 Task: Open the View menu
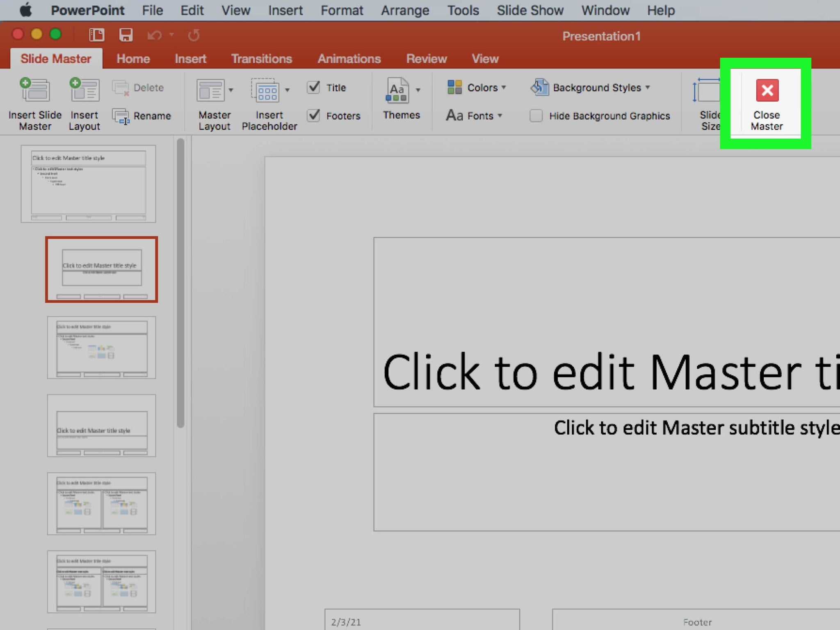(235, 10)
